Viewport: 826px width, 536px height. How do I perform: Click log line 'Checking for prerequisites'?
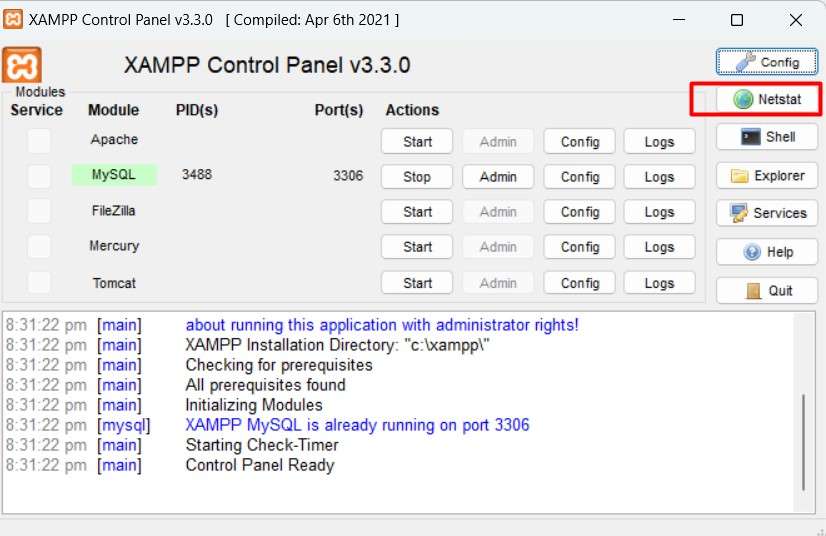point(279,365)
